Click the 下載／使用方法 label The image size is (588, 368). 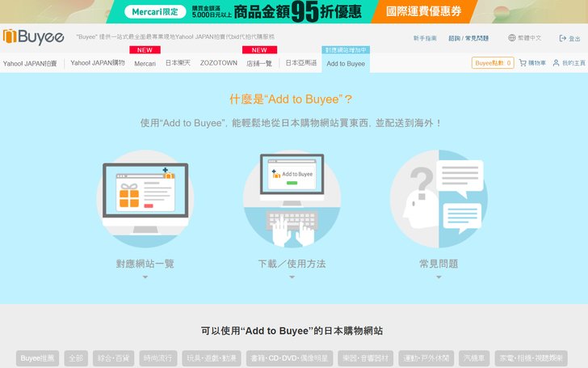[x=292, y=264]
